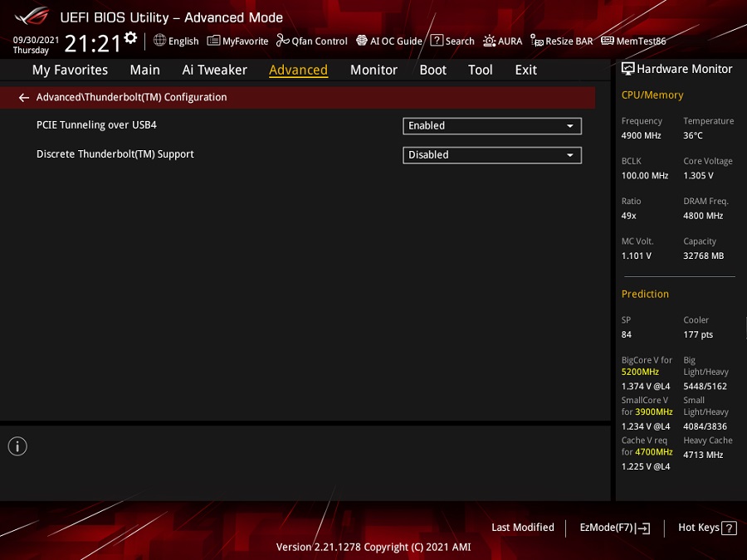Click the ROG logo
This screenshot has height=560, width=747.
pyautogui.click(x=32, y=17)
